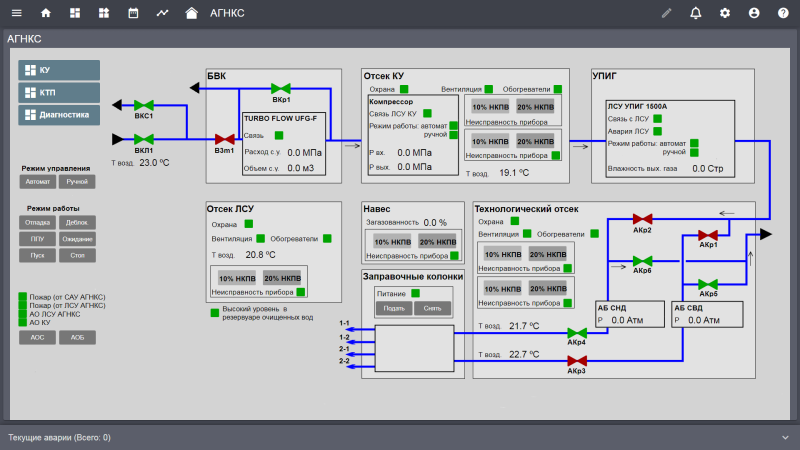Open the Диагностика navigation item

pos(59,115)
